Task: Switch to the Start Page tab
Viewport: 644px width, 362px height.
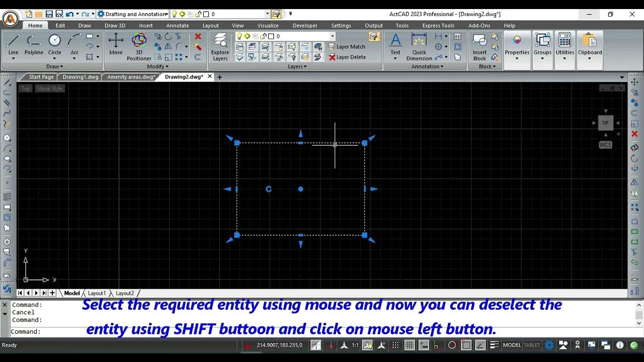Action: point(41,77)
